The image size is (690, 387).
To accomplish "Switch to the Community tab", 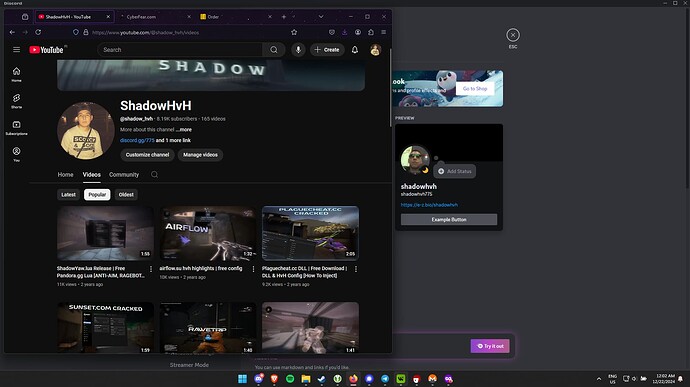I will click(x=124, y=174).
